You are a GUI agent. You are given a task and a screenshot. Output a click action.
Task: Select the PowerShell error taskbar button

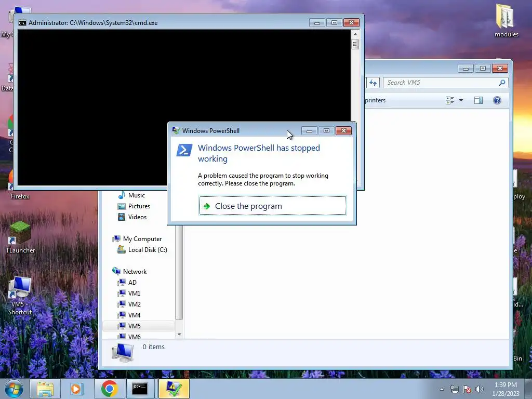click(x=174, y=389)
